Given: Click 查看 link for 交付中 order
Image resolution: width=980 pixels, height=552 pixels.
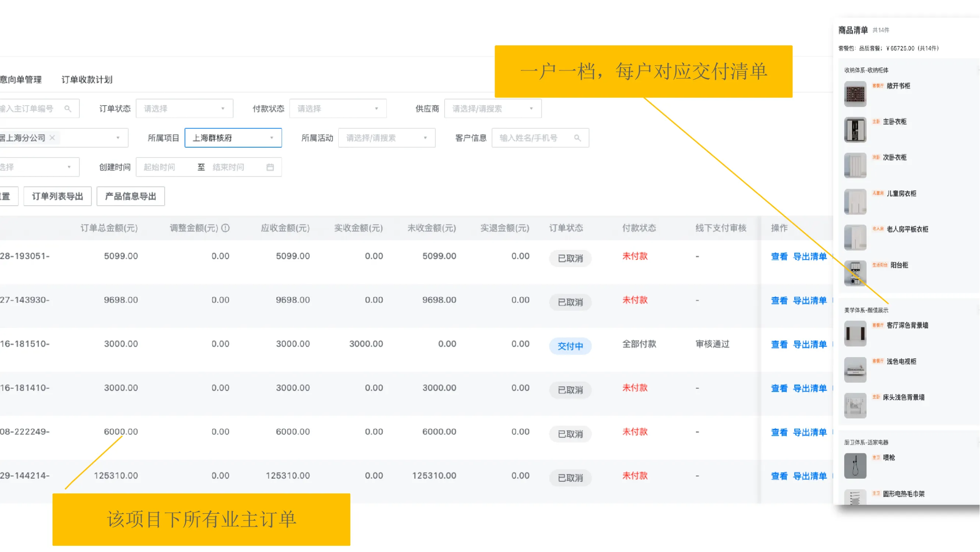Looking at the screenshot, I should click(x=779, y=344).
